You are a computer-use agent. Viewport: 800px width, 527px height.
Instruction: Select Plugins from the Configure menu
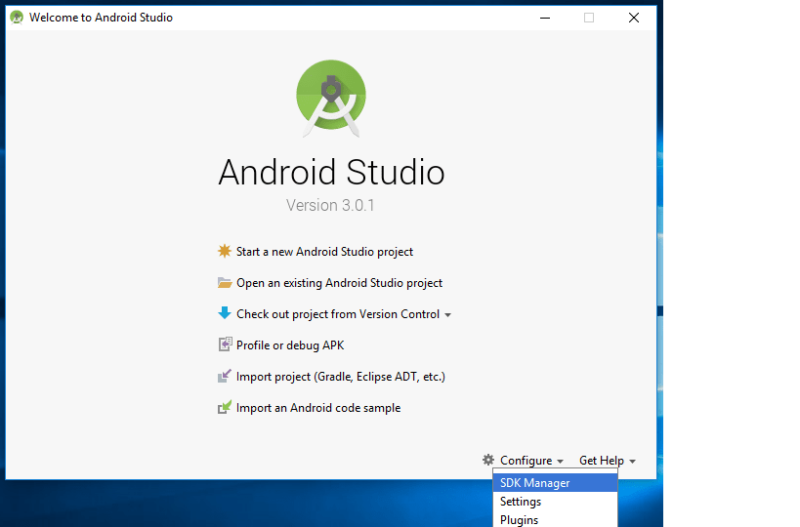pos(519,520)
